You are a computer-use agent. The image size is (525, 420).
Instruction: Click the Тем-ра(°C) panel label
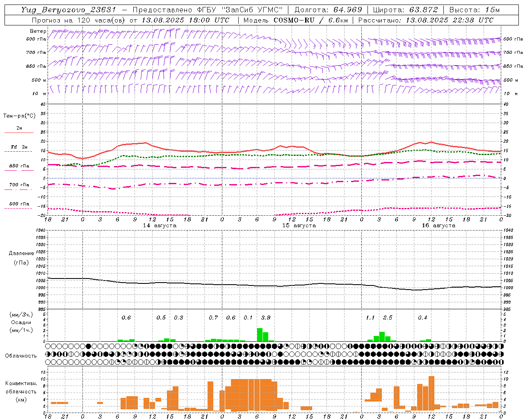pos(19,116)
